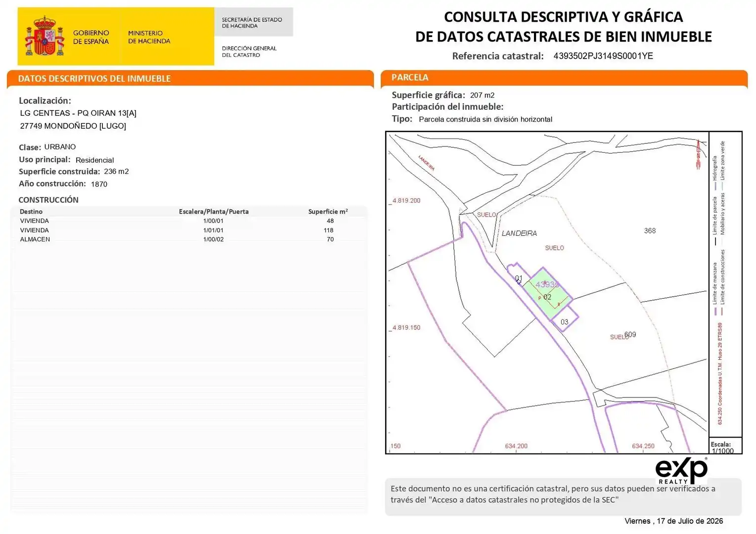
Task: Click the eXp Realty logo
Action: click(x=681, y=471)
